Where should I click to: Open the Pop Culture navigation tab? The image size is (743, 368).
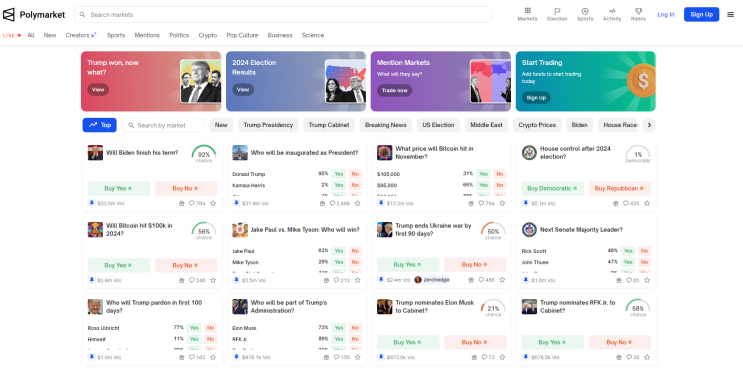242,35
